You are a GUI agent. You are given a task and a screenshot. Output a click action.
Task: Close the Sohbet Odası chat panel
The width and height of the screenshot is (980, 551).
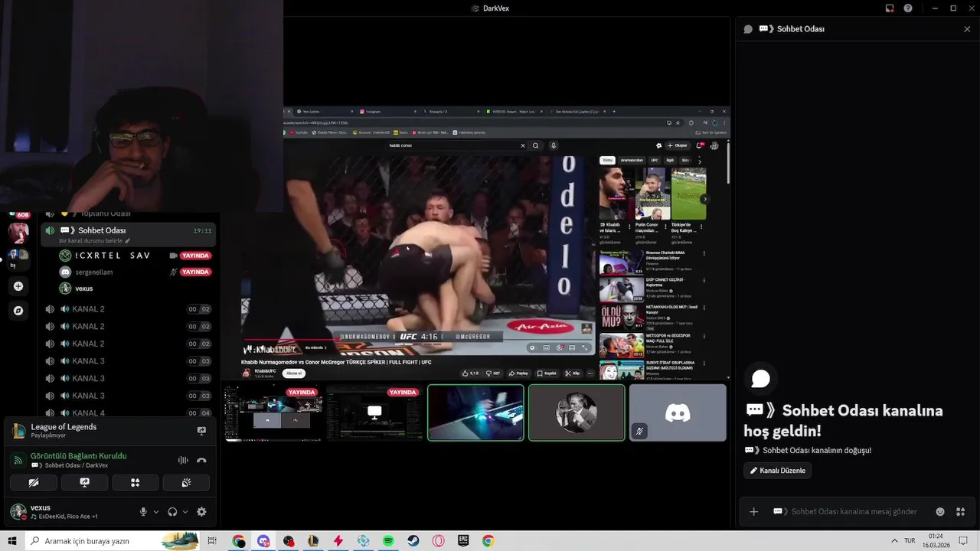[967, 29]
